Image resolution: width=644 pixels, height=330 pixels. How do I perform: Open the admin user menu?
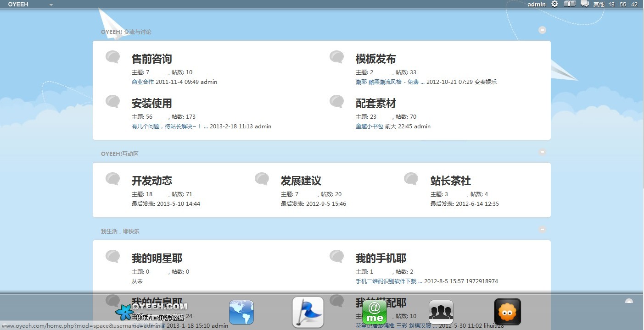click(x=537, y=4)
